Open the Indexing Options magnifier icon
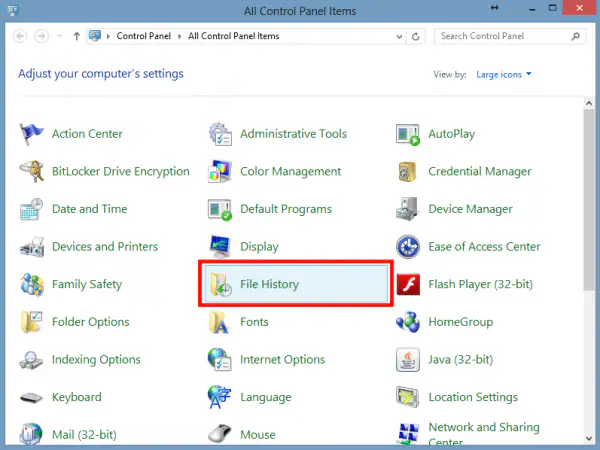 click(31, 360)
